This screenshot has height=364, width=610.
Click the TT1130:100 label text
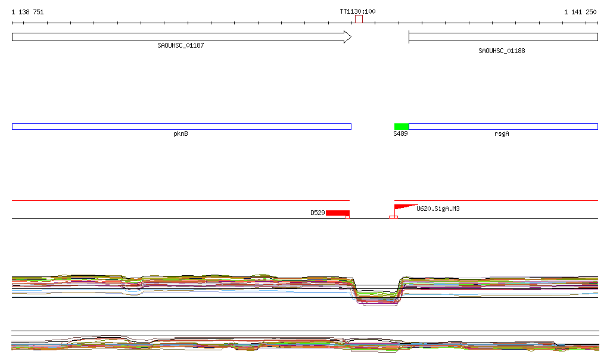click(357, 12)
